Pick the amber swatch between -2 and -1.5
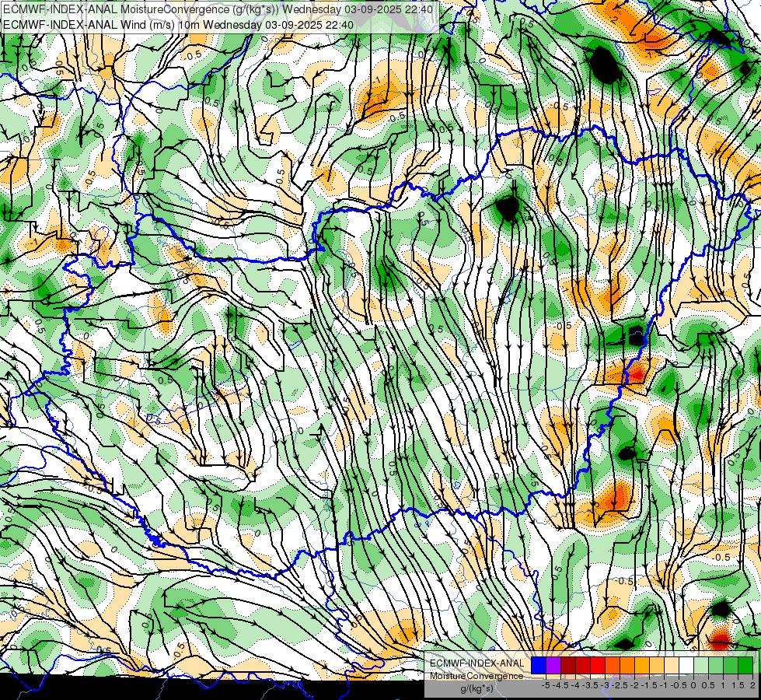761x700 pixels. 641,666
